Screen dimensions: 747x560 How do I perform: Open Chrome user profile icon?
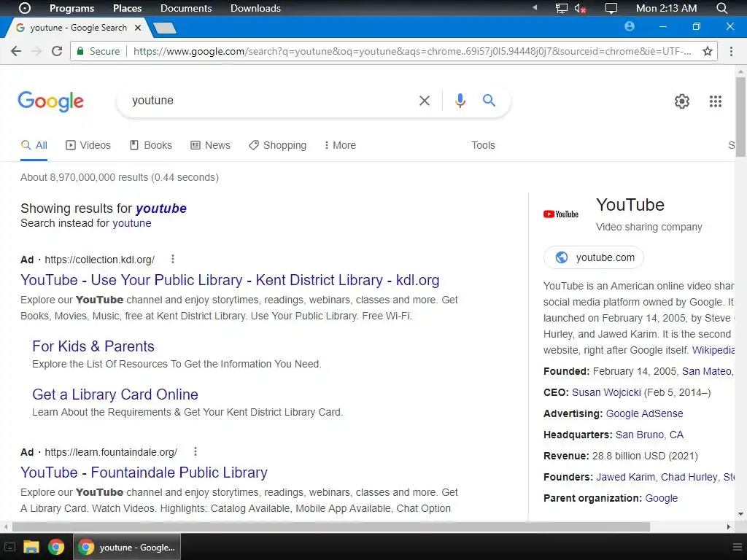(x=630, y=27)
